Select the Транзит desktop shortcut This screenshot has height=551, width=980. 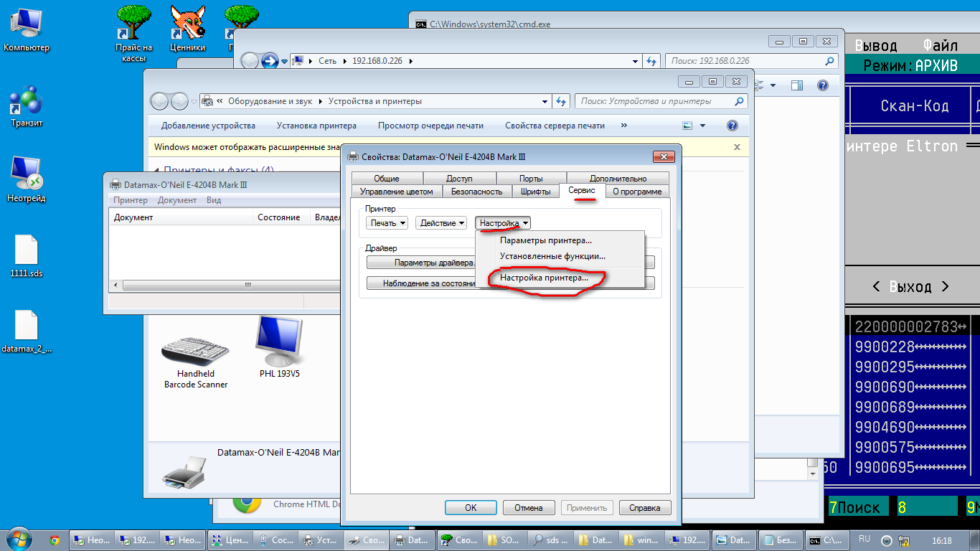click(27, 106)
